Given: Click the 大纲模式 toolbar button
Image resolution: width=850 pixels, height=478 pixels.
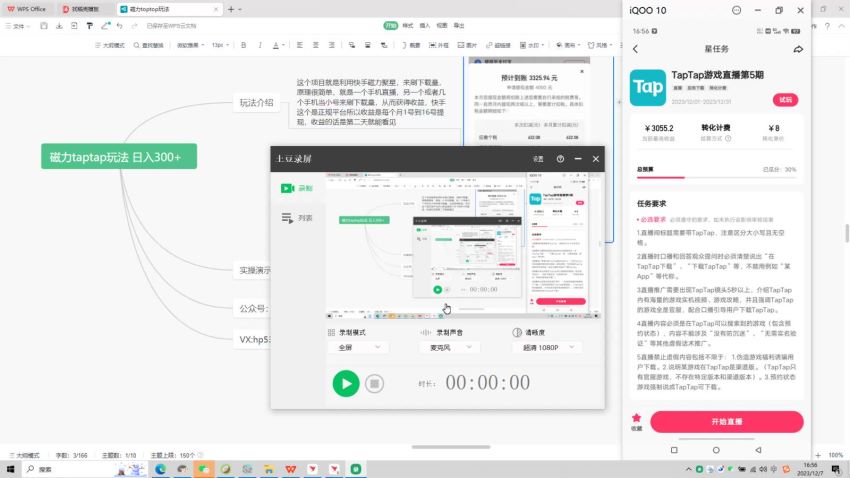Looking at the screenshot, I should coord(110,45).
